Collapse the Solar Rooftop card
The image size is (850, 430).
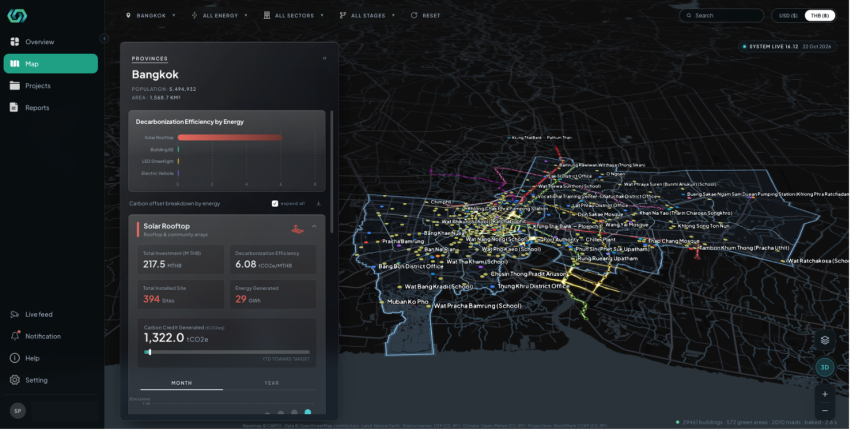click(314, 227)
